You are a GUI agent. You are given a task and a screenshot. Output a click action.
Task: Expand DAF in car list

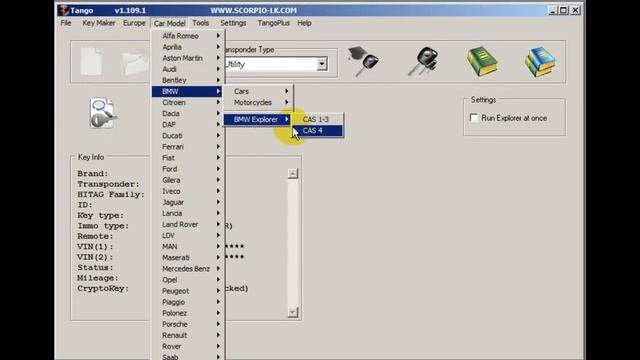click(188, 124)
